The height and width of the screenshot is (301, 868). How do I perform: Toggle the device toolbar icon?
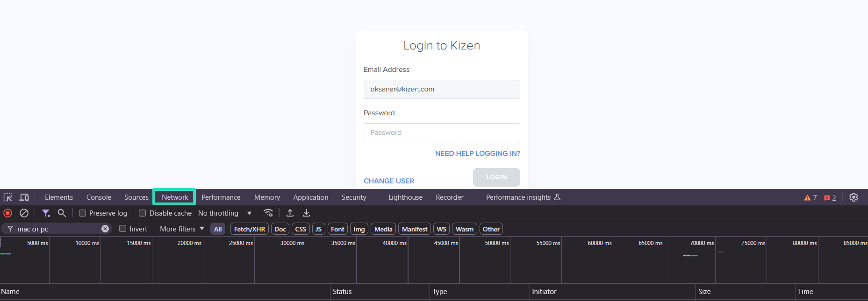coord(24,197)
